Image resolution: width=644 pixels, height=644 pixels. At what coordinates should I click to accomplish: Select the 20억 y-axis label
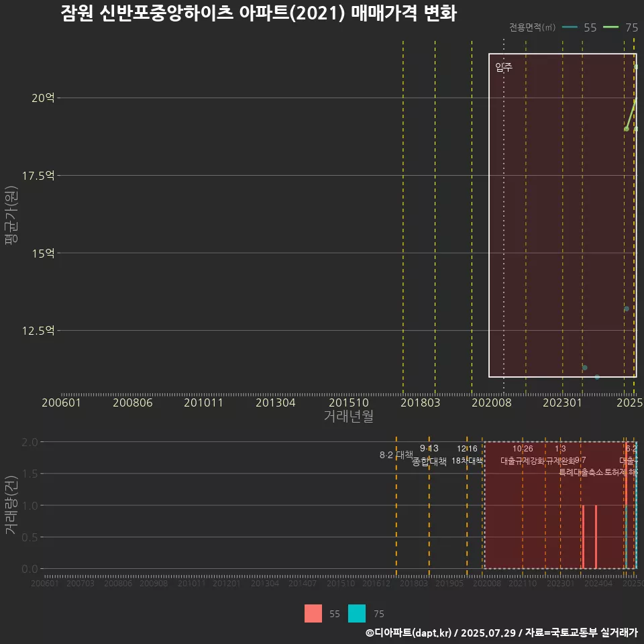tap(43, 98)
